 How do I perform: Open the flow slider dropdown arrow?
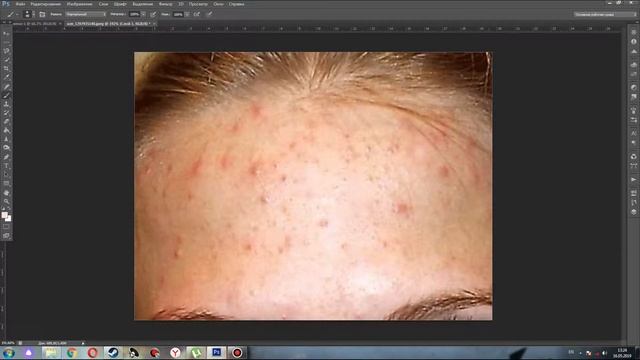point(187,14)
